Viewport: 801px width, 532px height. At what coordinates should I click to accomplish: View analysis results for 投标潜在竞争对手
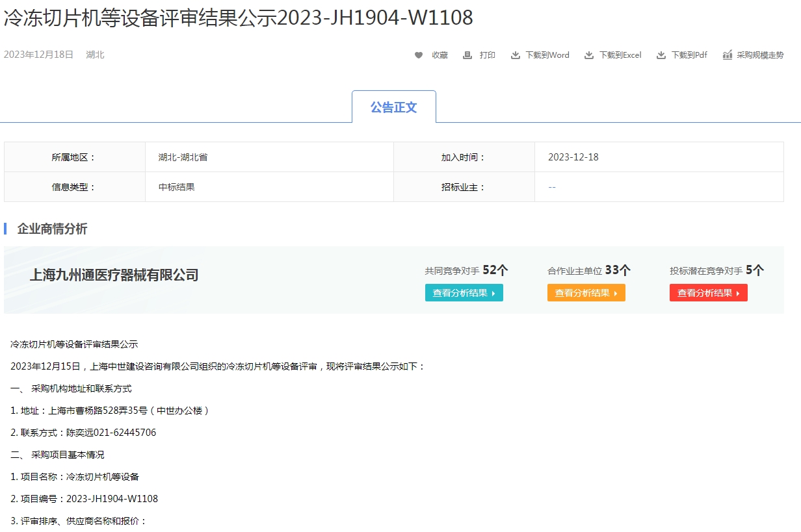pyautogui.click(x=708, y=293)
